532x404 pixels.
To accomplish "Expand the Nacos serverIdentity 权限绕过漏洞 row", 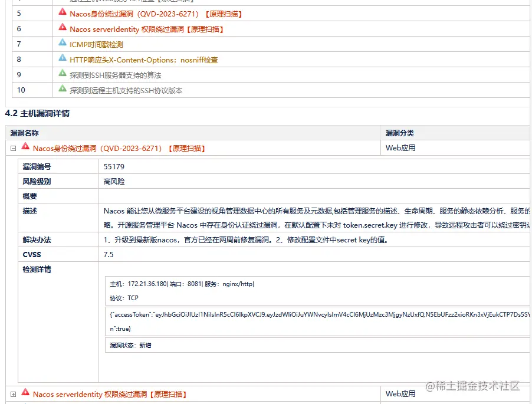I will (x=13, y=394).
